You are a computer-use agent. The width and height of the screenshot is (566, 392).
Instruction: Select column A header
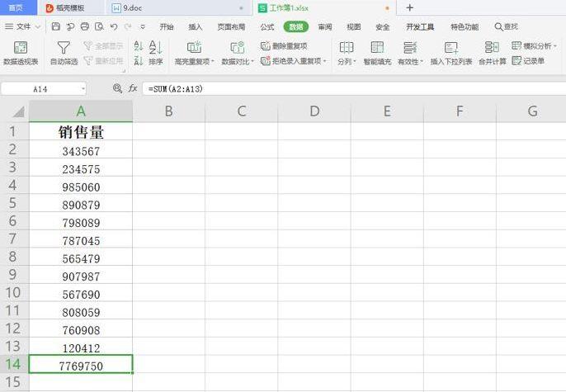click(x=81, y=111)
